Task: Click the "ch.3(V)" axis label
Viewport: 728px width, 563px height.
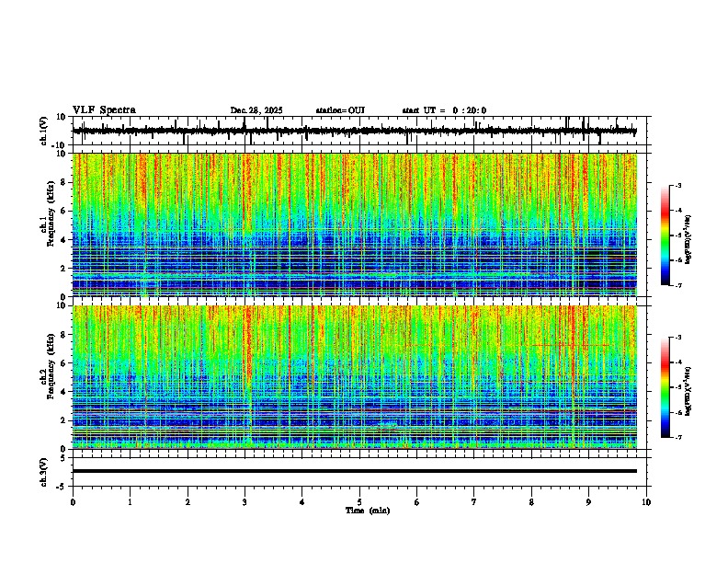Action: (x=44, y=472)
